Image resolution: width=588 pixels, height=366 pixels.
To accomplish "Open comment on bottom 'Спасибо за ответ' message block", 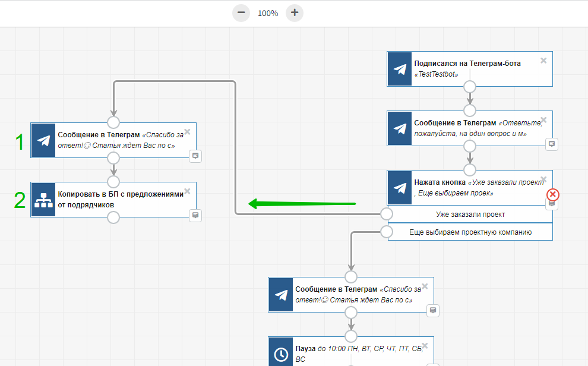I will pos(433,310).
